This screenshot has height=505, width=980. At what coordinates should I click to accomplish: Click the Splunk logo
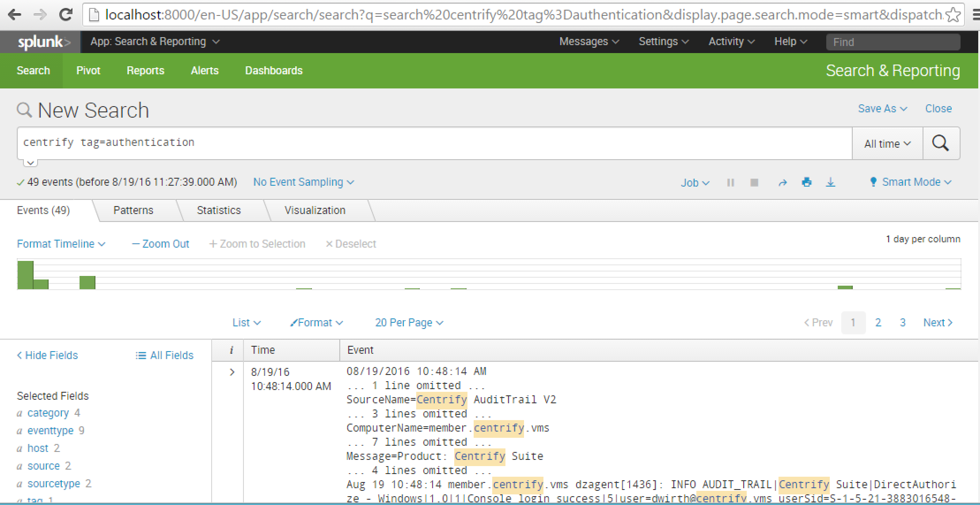(x=44, y=42)
